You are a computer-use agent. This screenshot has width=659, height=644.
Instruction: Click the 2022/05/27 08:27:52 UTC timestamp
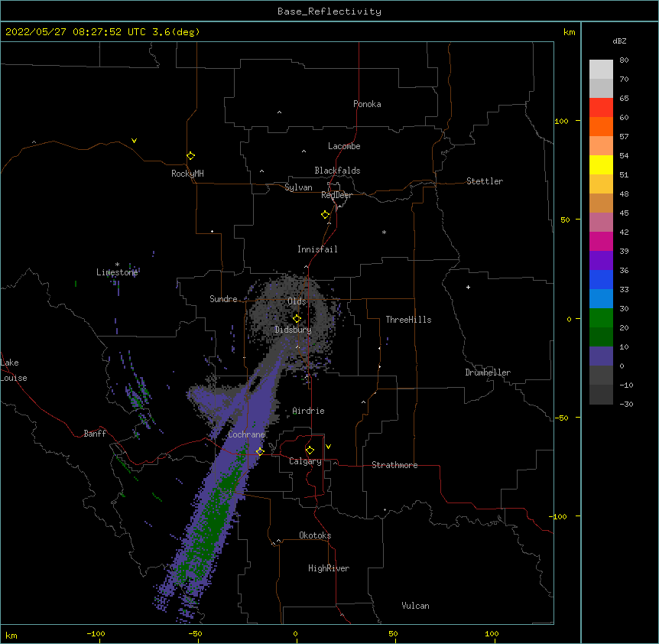point(76,32)
